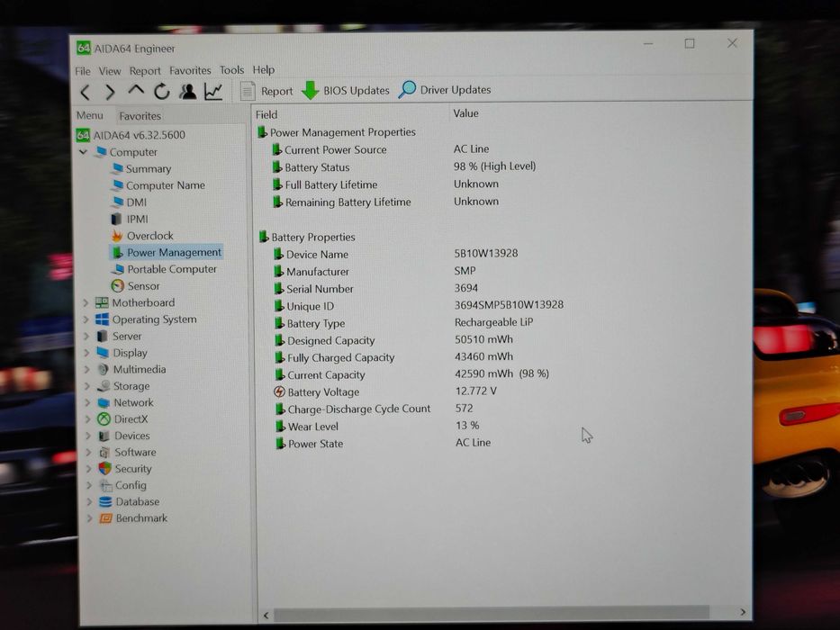
Task: Click the AIDA64 title bar logo icon
Action: coord(84,49)
